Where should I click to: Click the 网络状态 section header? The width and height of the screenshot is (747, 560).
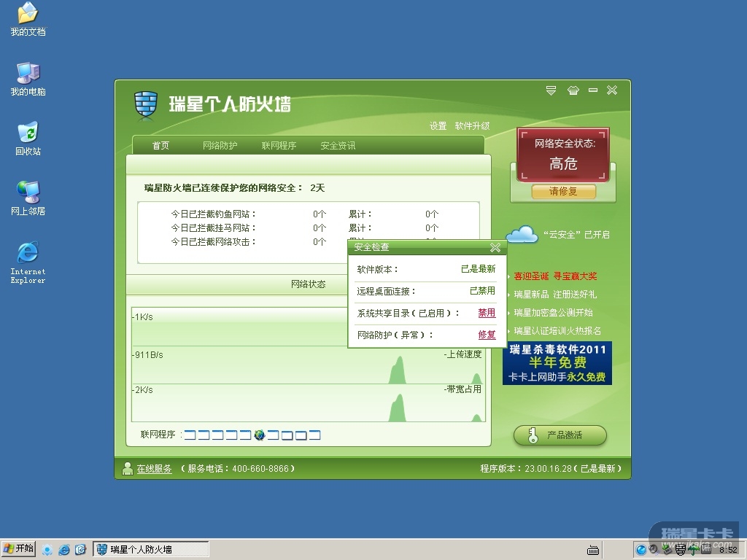point(309,284)
